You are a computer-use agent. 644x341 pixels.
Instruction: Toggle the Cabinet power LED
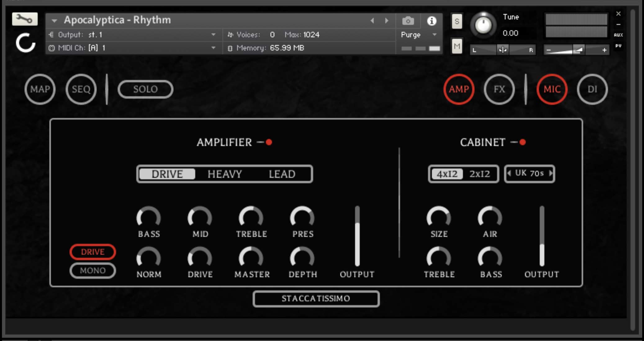pyautogui.click(x=523, y=142)
